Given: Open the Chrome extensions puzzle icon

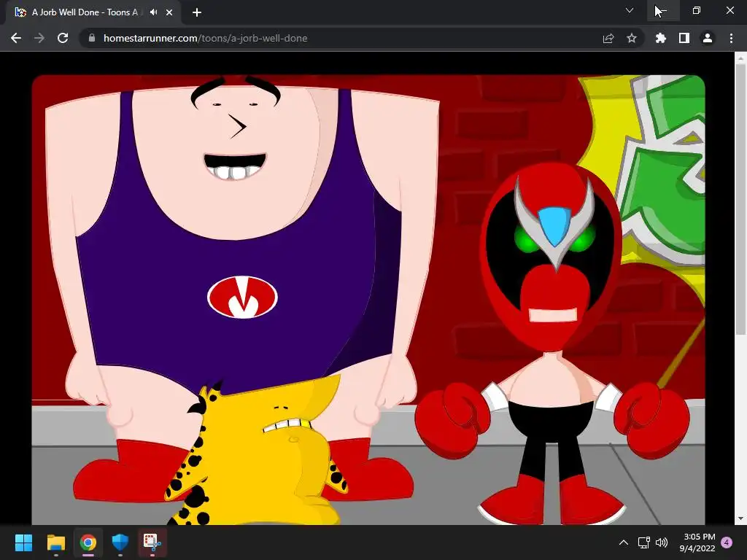Looking at the screenshot, I should point(661,38).
